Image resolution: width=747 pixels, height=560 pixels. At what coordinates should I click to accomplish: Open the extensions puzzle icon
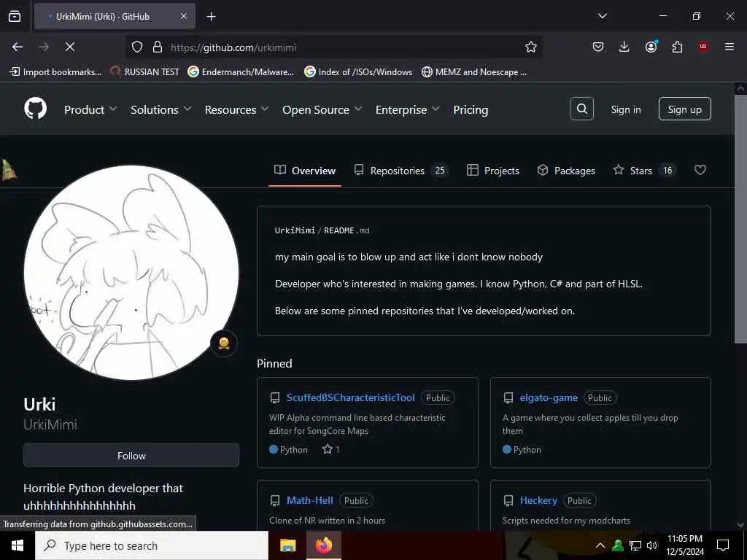677,47
